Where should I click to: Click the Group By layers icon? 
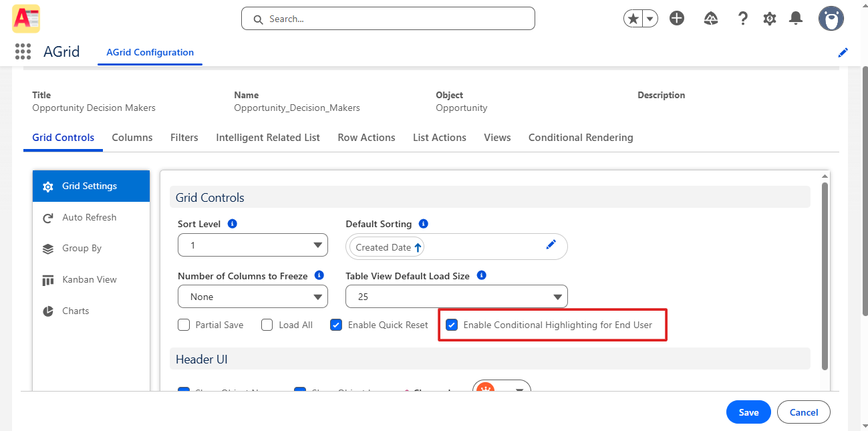point(48,249)
